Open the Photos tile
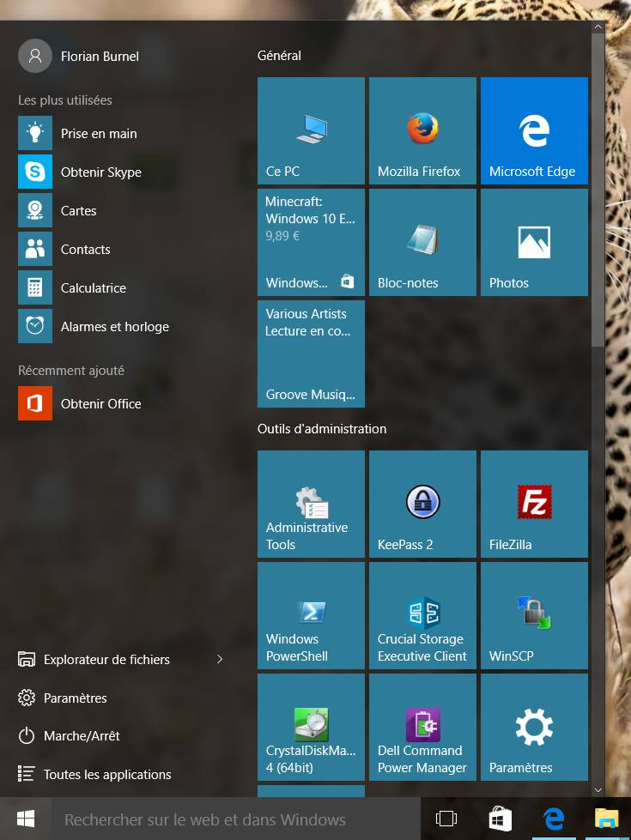Screen dimensions: 631x840 pos(534,243)
